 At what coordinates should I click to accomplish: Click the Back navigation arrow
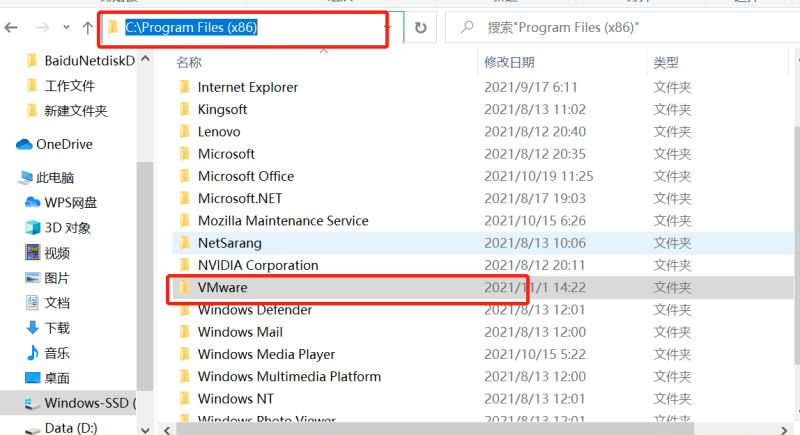(13, 28)
